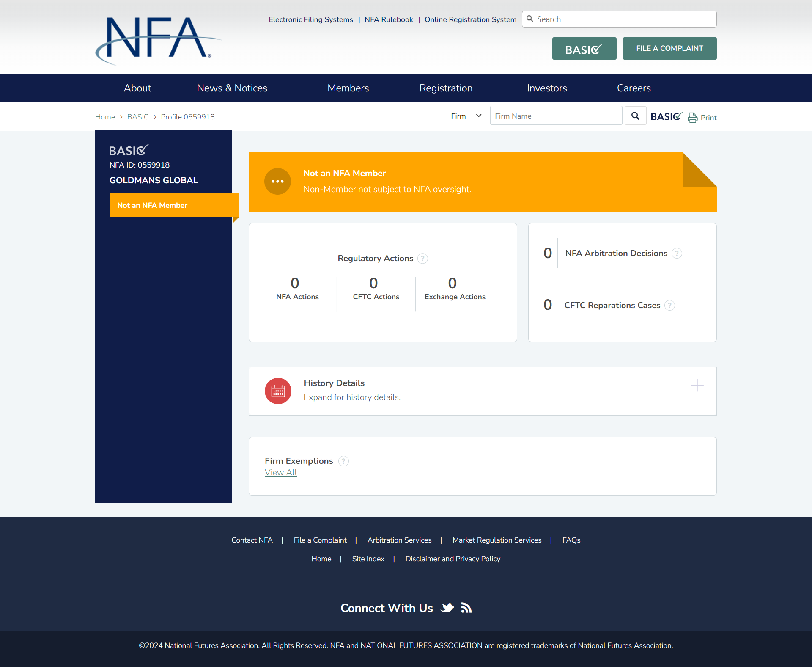Open Firm Exemptions help icon
Image resolution: width=812 pixels, height=667 pixels.
coord(344,461)
